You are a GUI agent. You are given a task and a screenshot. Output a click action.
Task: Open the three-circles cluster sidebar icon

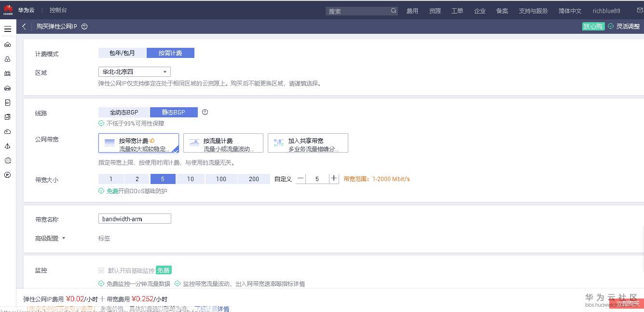tap(8, 59)
